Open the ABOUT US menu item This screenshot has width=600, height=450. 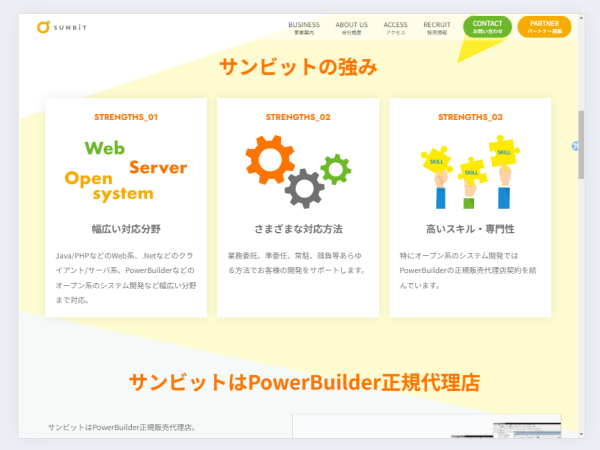[x=351, y=28]
